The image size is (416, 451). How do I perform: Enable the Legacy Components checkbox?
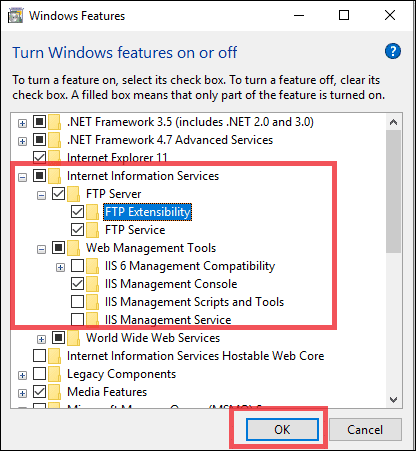pos(39,374)
